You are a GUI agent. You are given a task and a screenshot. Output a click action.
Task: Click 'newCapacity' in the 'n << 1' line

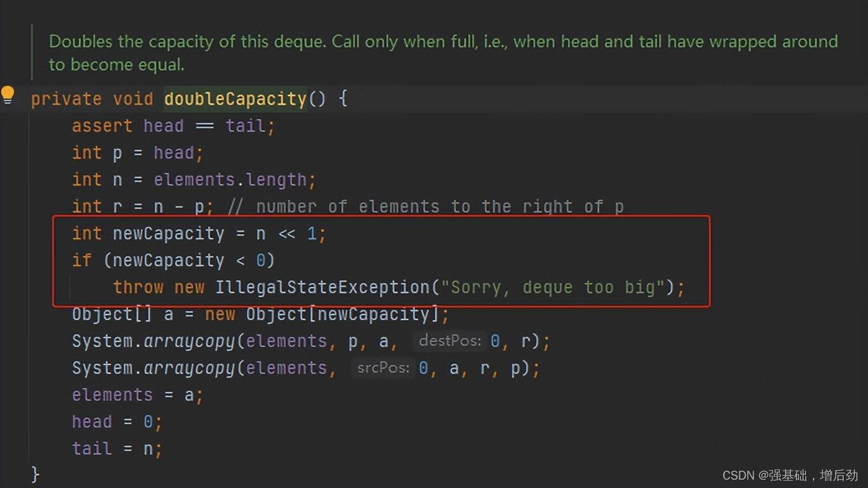[169, 234]
